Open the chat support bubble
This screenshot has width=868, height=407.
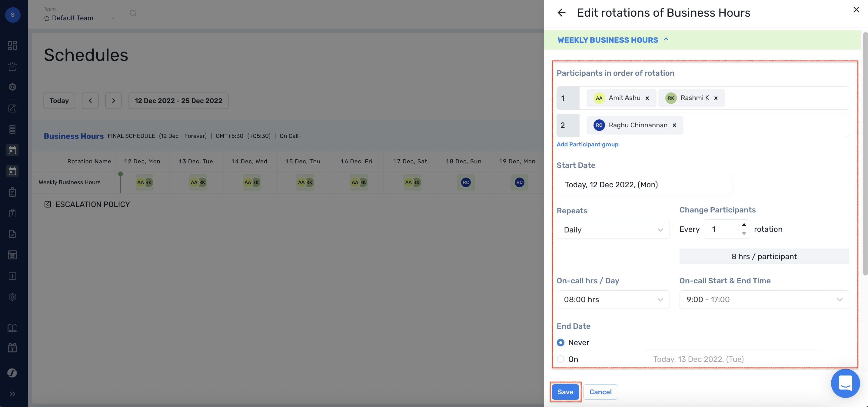point(845,383)
